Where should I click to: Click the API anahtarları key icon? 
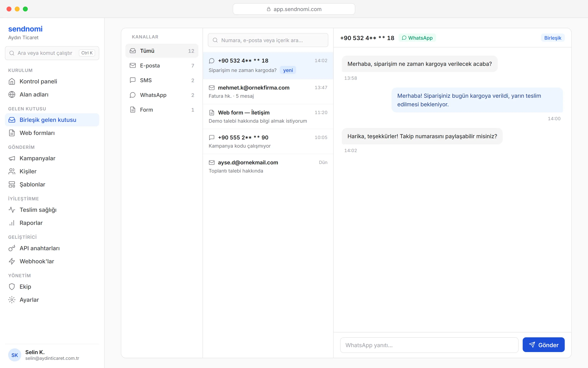pos(12,248)
